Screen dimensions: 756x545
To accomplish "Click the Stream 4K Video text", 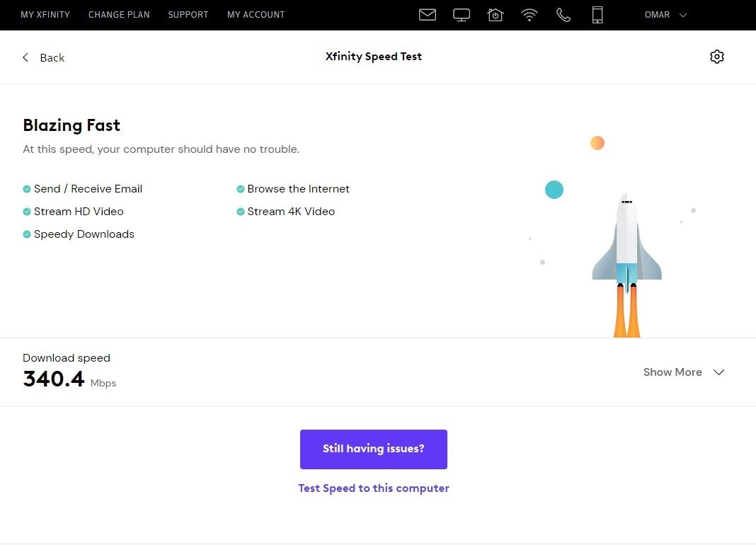I will (291, 212).
